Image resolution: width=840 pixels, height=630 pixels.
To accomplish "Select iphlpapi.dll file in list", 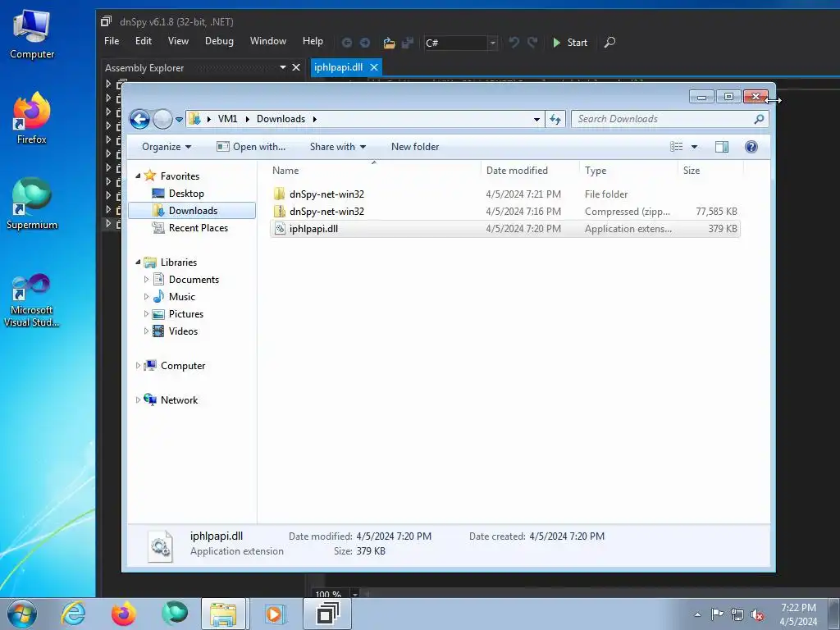I will 505,229.
